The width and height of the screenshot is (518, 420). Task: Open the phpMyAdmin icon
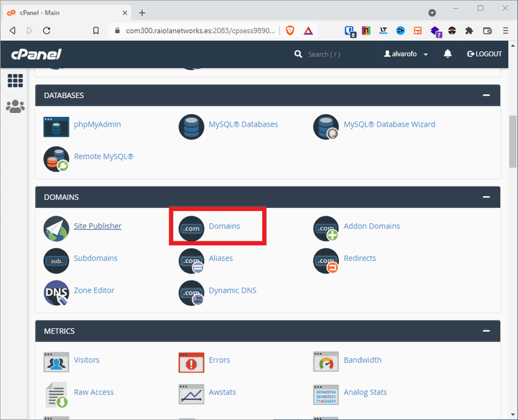[x=56, y=127]
